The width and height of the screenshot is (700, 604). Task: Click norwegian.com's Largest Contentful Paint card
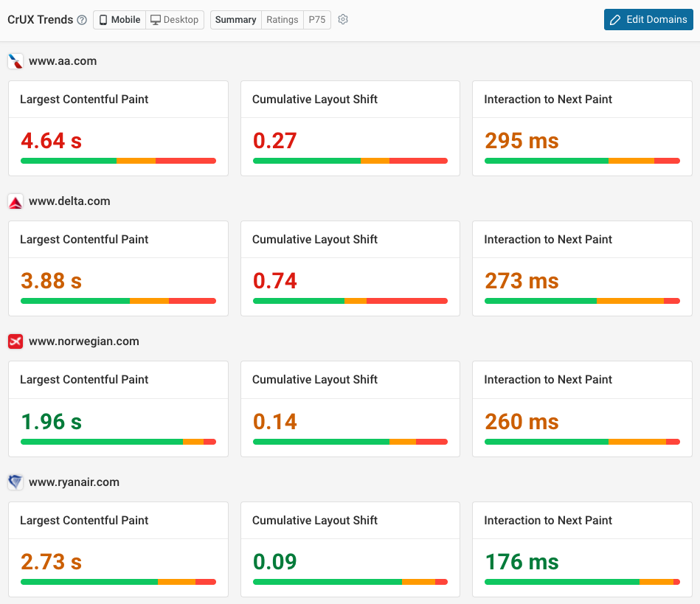(118, 409)
